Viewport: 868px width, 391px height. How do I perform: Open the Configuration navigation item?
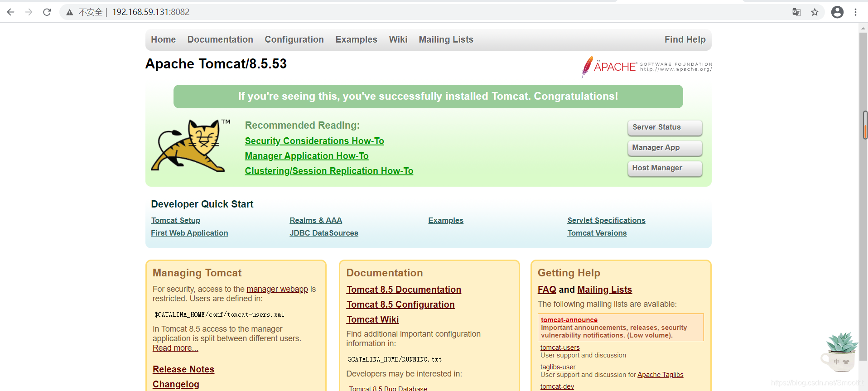coord(294,39)
